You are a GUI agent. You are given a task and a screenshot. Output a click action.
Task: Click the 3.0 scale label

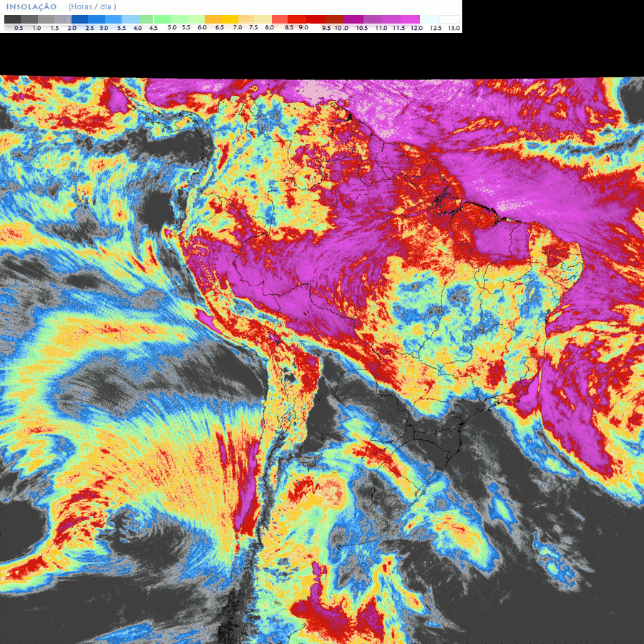[x=104, y=29]
